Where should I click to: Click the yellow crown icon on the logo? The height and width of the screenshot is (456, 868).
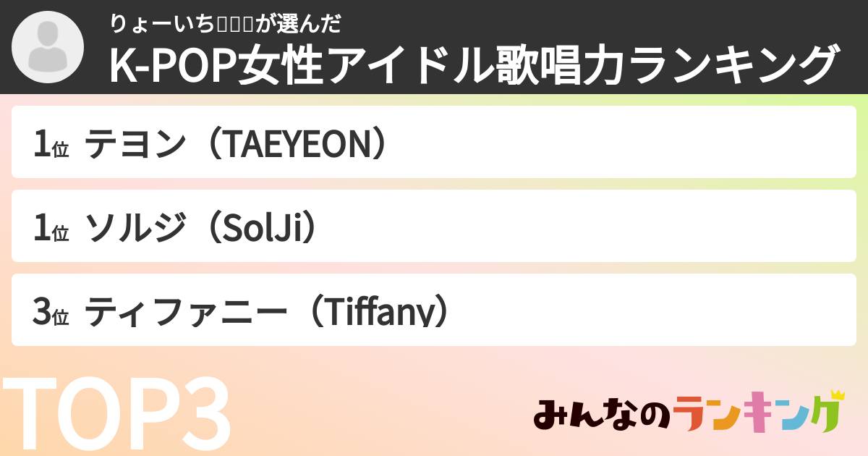[x=838, y=395]
